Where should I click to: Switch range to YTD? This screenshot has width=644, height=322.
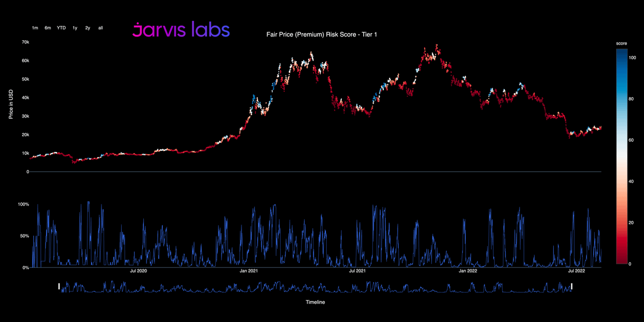[62, 27]
